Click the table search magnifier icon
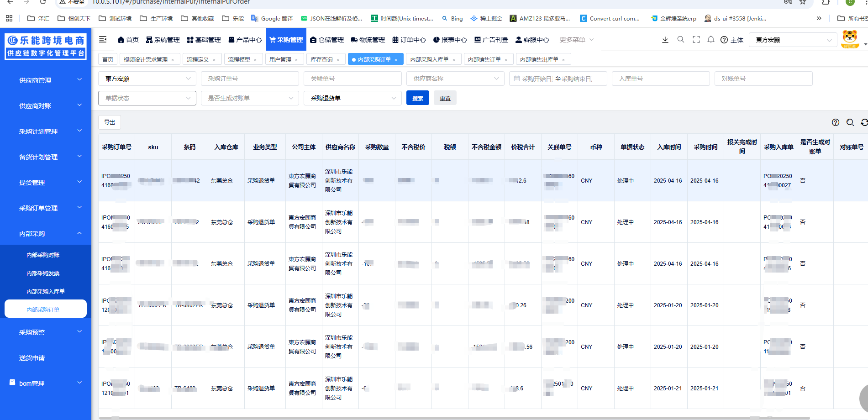Image resolution: width=868 pixels, height=420 pixels. 850,122
